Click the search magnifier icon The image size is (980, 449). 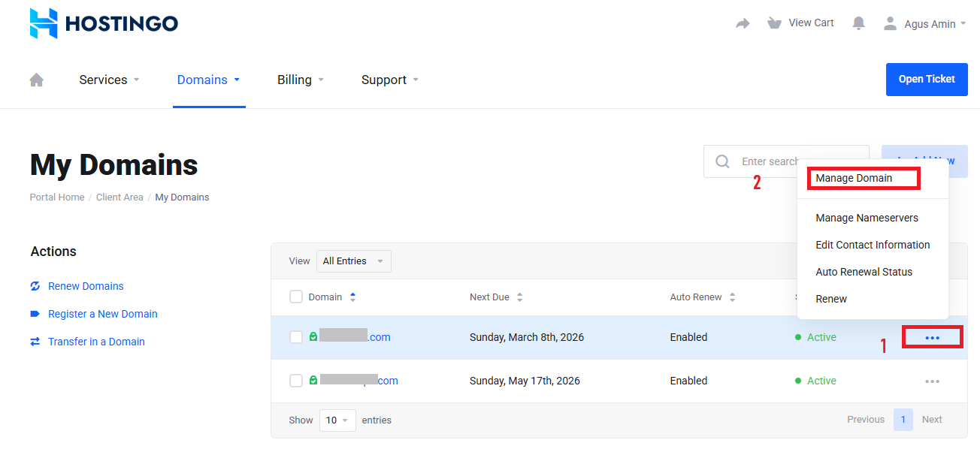tap(722, 161)
